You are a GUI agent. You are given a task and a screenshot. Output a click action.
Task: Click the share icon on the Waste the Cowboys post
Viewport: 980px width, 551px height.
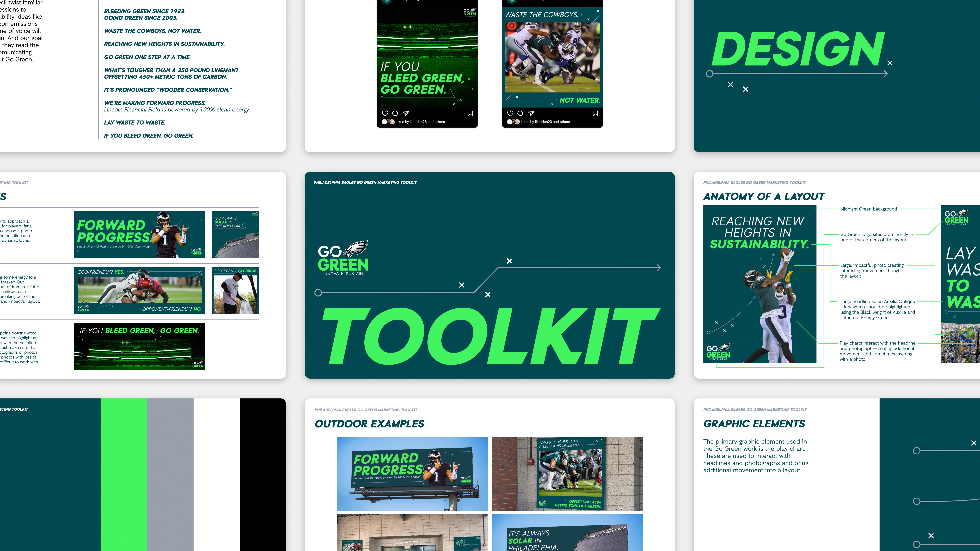click(x=531, y=113)
